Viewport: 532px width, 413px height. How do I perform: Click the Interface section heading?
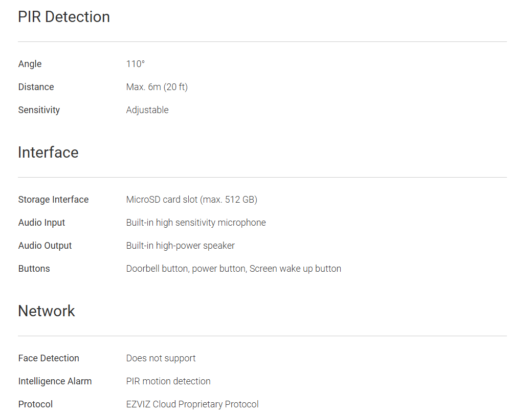point(48,153)
